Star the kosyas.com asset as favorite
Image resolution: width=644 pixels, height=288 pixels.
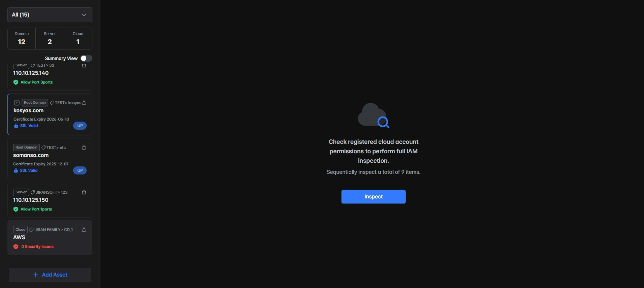click(84, 103)
